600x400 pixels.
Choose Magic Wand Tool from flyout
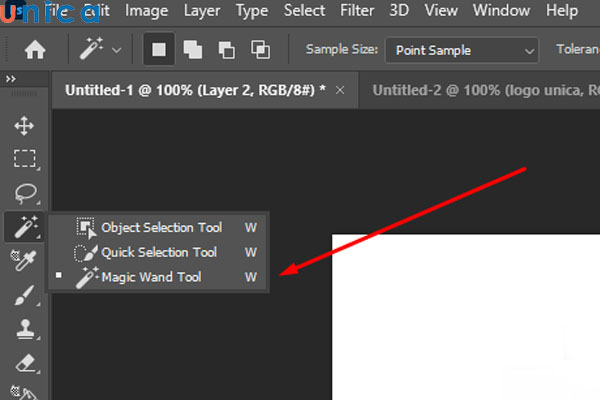[157, 277]
